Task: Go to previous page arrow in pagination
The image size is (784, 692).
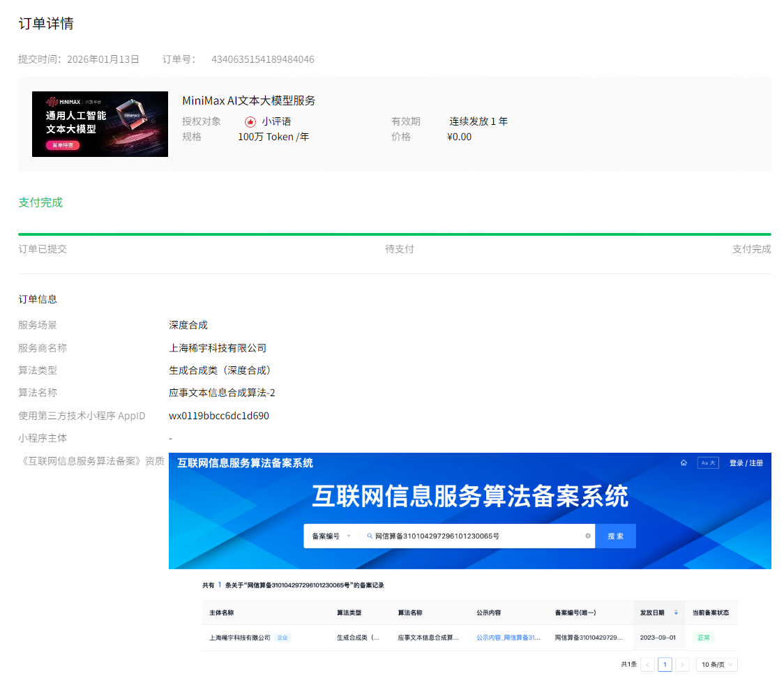Action: (647, 665)
